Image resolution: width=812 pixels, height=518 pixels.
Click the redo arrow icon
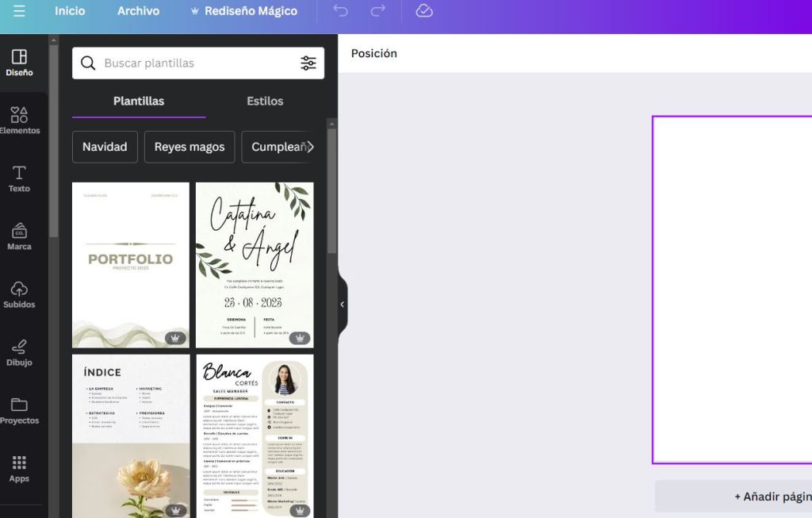[x=377, y=11]
